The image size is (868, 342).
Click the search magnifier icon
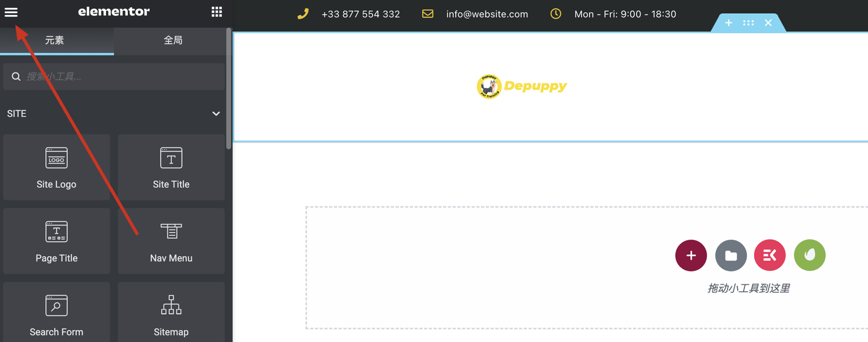[x=16, y=77]
